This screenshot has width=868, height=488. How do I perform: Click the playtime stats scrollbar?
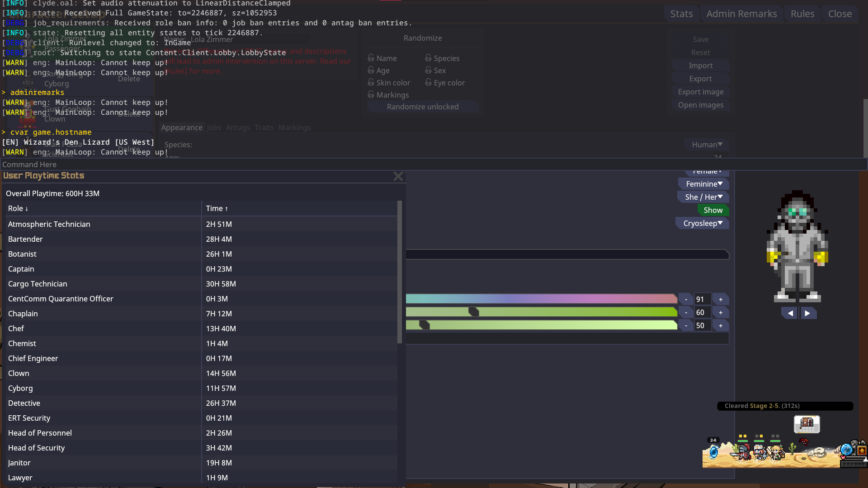[x=399, y=272]
